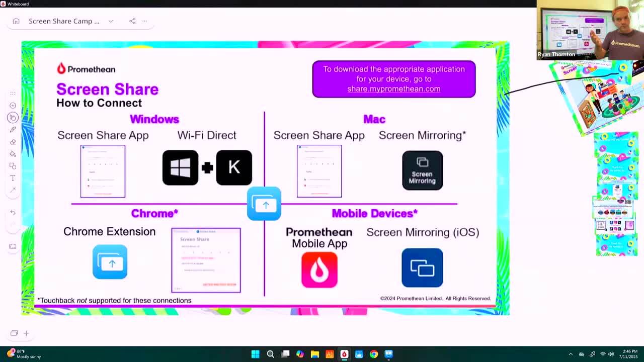Viewport: 644px width, 362px height.
Task: Click the red Promethean Mobile App icon
Action: pyautogui.click(x=319, y=270)
